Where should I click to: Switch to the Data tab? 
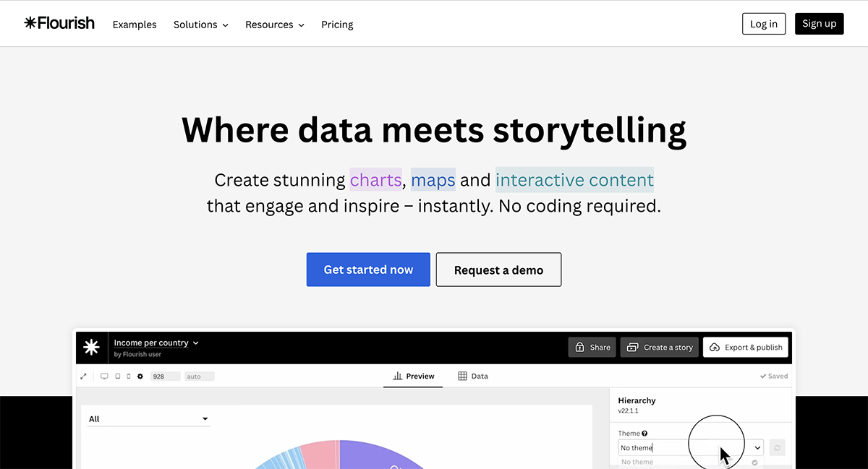[473, 377]
